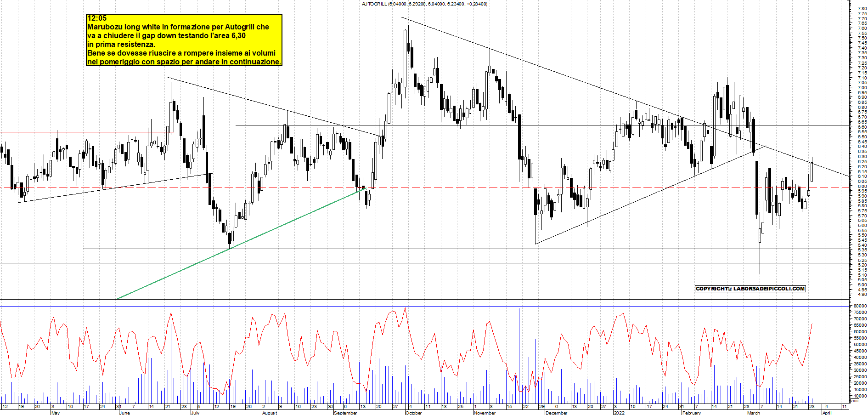Click the November month label
This screenshot has width=868, height=415.
(485, 413)
